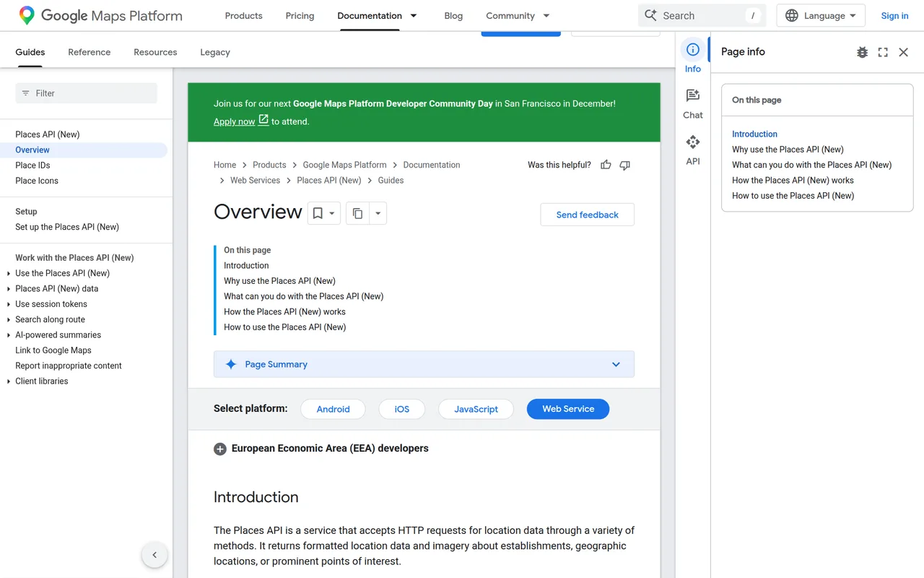Switch to the Resources tab
The height and width of the screenshot is (578, 924).
[155, 52]
